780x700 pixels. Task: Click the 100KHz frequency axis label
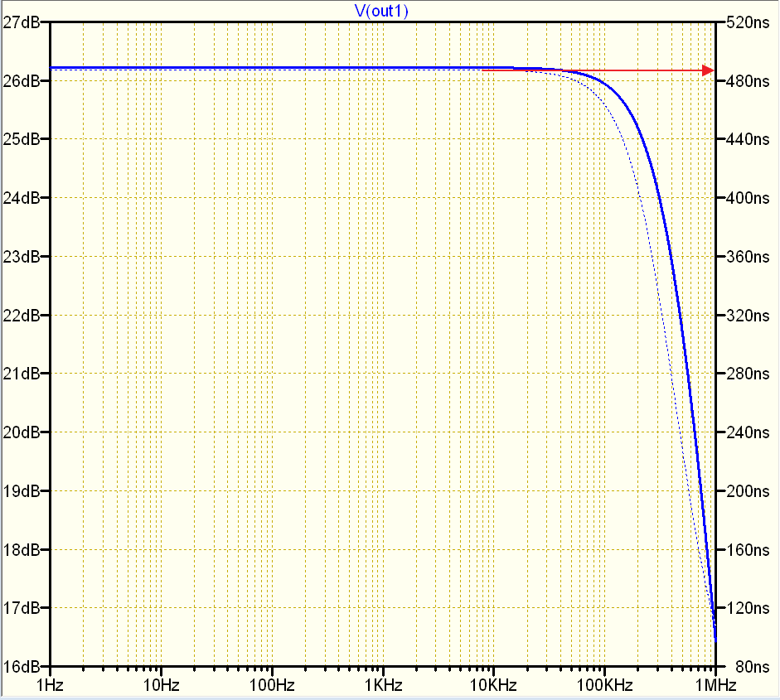click(604, 685)
